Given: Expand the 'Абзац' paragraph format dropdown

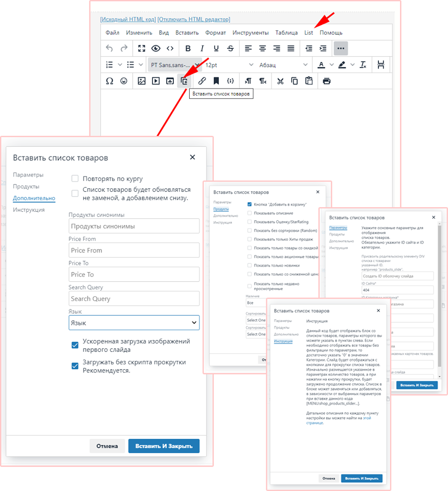Looking at the screenshot, I should click(x=283, y=65).
